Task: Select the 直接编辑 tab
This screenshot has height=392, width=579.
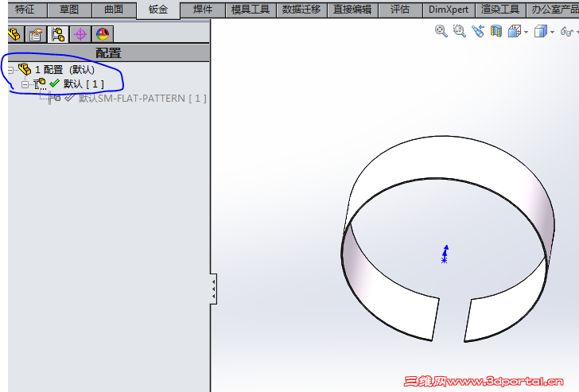Action: (x=352, y=10)
